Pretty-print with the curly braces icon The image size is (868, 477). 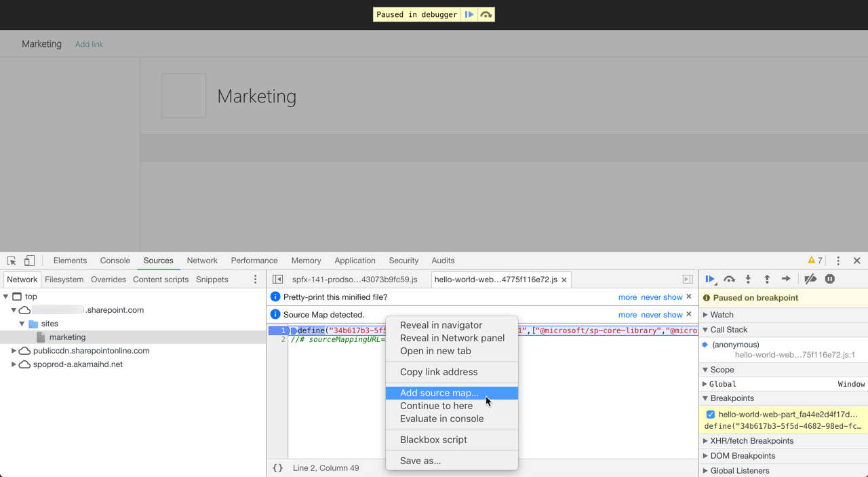pyautogui.click(x=277, y=468)
